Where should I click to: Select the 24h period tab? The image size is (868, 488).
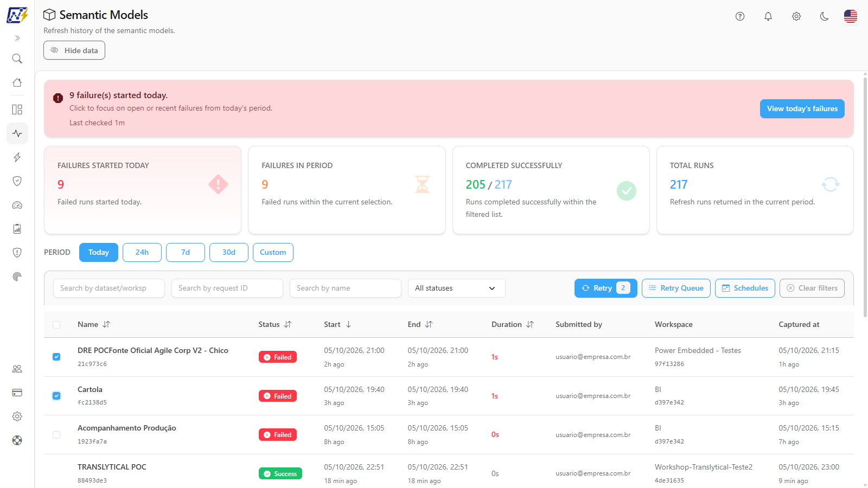142,252
